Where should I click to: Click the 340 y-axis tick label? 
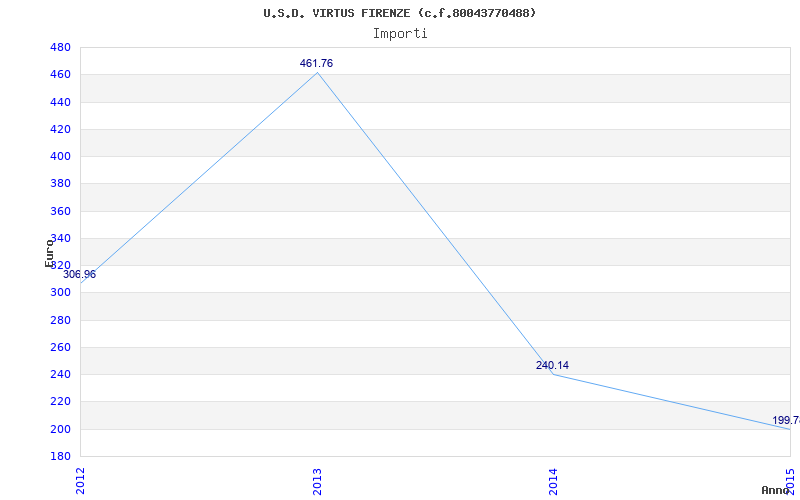coord(60,238)
